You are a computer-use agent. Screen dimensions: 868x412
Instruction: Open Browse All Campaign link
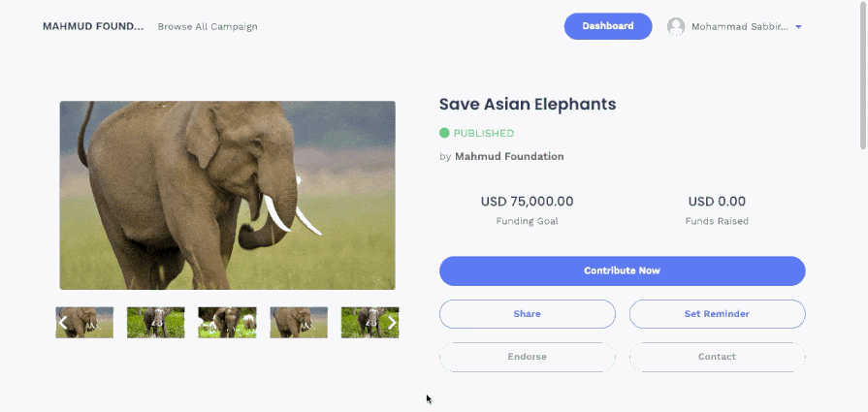coord(208,26)
